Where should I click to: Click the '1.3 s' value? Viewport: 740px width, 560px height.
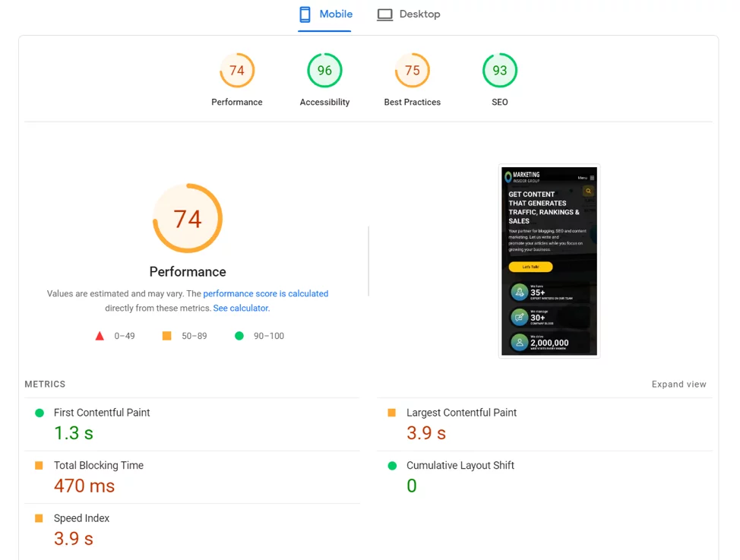[x=74, y=433]
